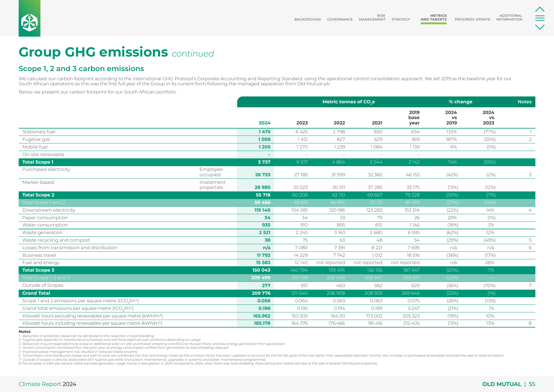The width and height of the screenshot is (554, 392).
Task: Open the Strategy section
Action: 401,20
